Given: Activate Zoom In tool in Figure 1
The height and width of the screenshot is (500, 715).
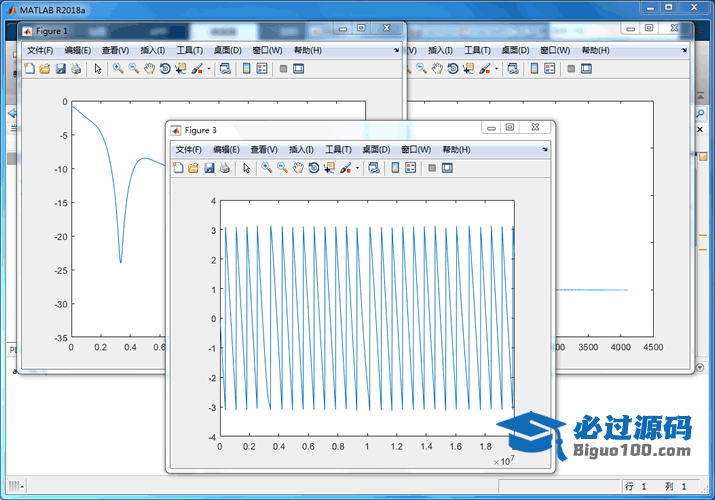Looking at the screenshot, I should [118, 69].
